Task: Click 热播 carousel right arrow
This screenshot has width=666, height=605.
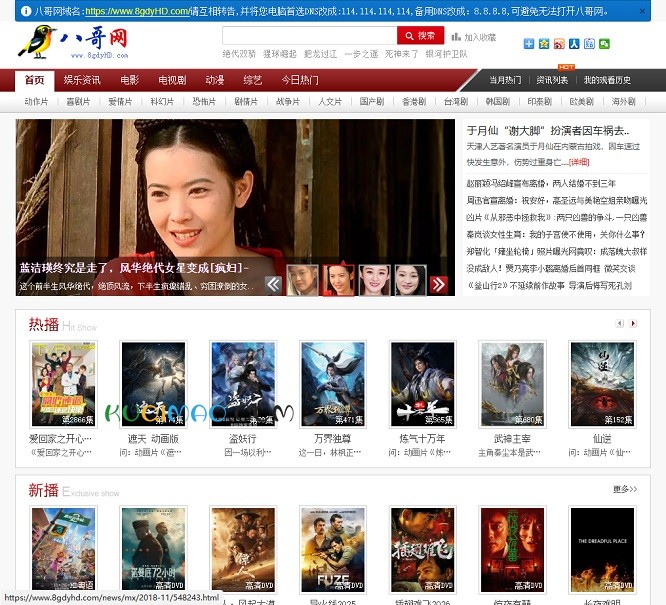Action: (x=633, y=324)
